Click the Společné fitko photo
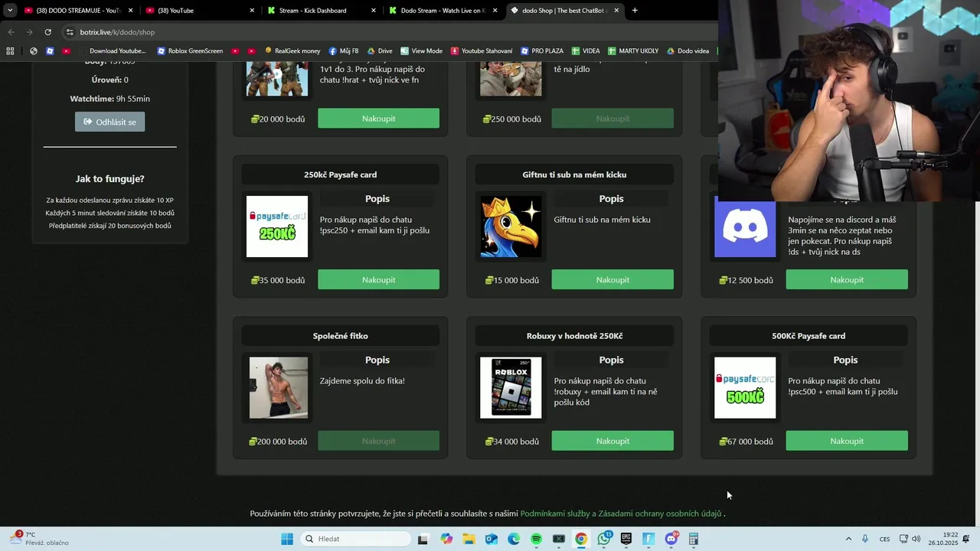Image resolution: width=980 pixels, height=551 pixels. coord(279,388)
